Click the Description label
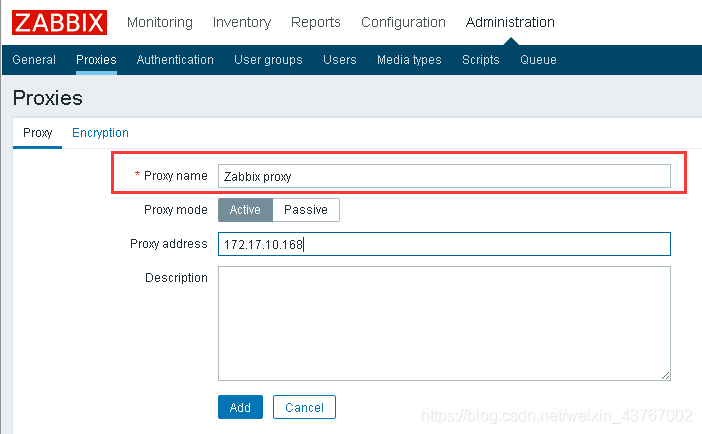702x434 pixels. tap(176, 278)
